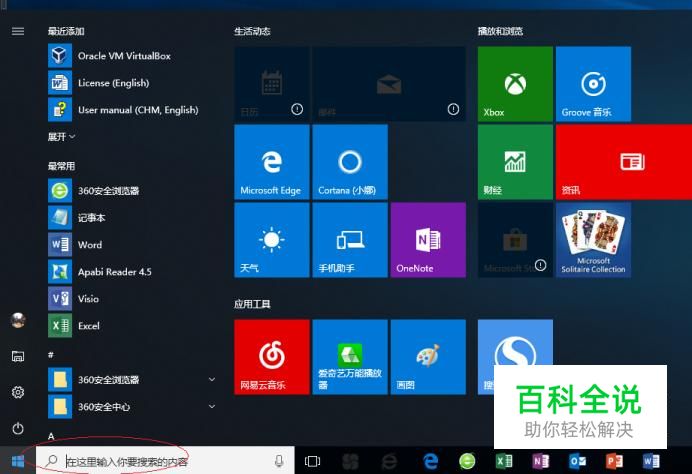Open the Groove 音乐 tile
This screenshot has height=474, width=692.
pos(593,84)
